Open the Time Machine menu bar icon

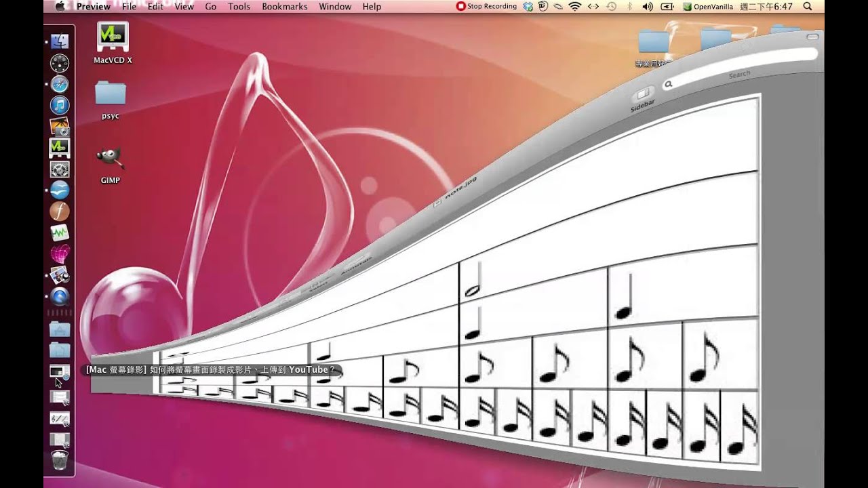pyautogui.click(x=611, y=6)
